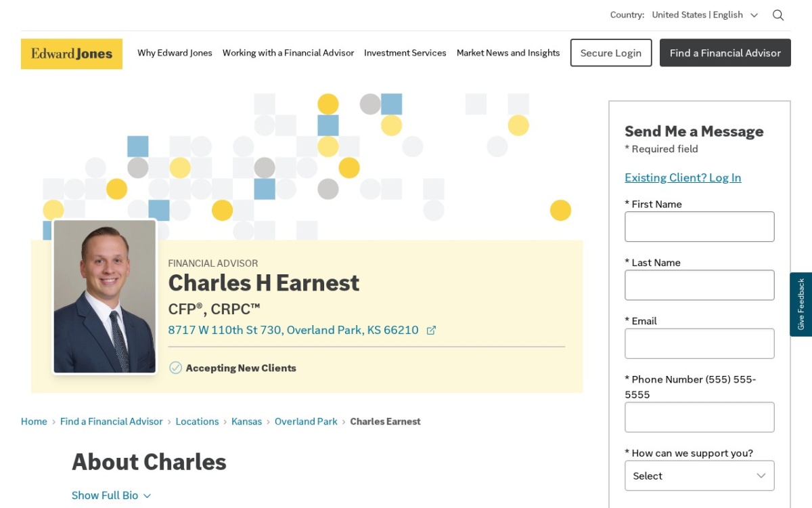Go to Home breadcrumb
812x508 pixels.
[x=34, y=421]
